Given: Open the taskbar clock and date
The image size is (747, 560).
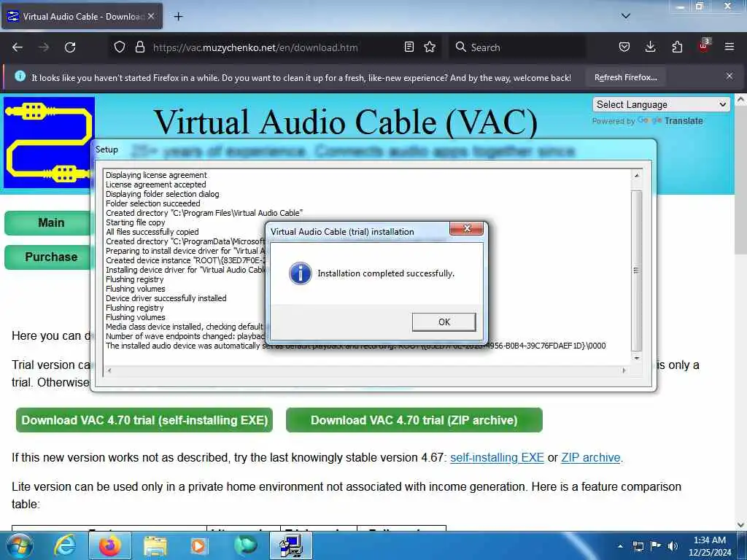Looking at the screenshot, I should click(x=710, y=546).
